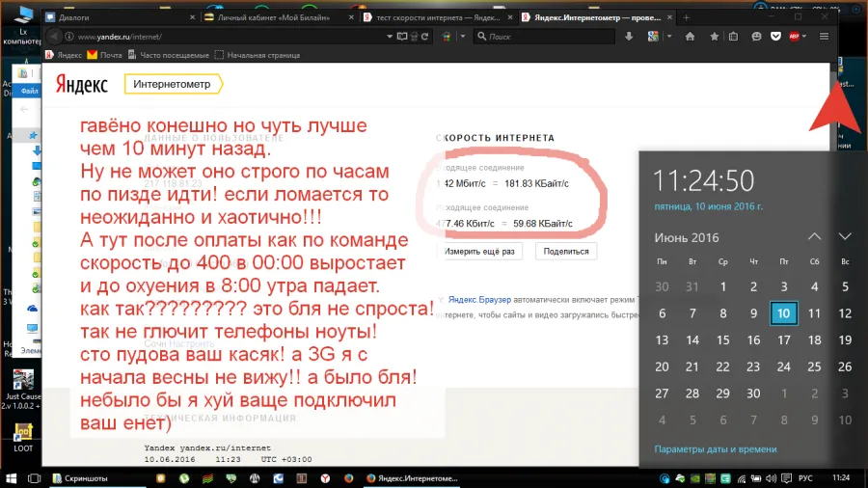Select calendar date 23
The image size is (868, 488).
tap(753, 366)
